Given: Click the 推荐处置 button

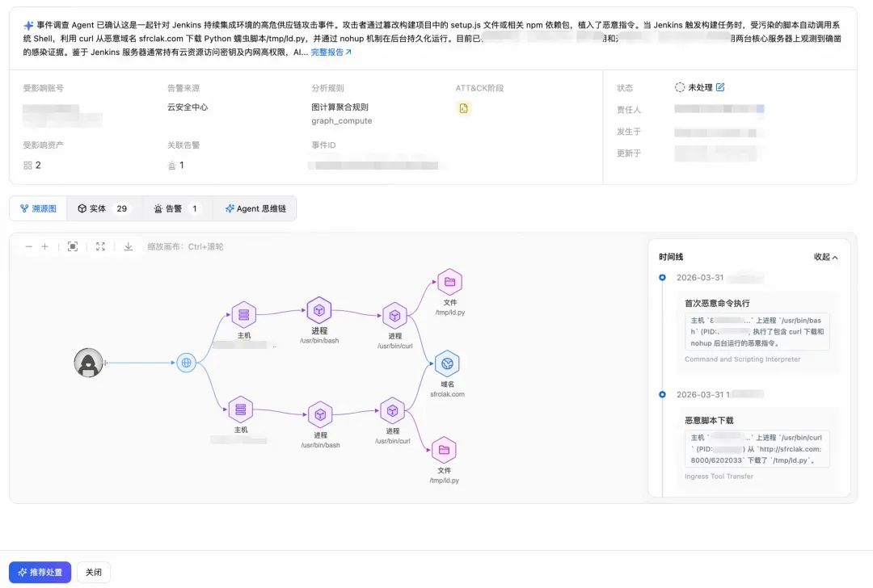Looking at the screenshot, I should pos(40,572).
